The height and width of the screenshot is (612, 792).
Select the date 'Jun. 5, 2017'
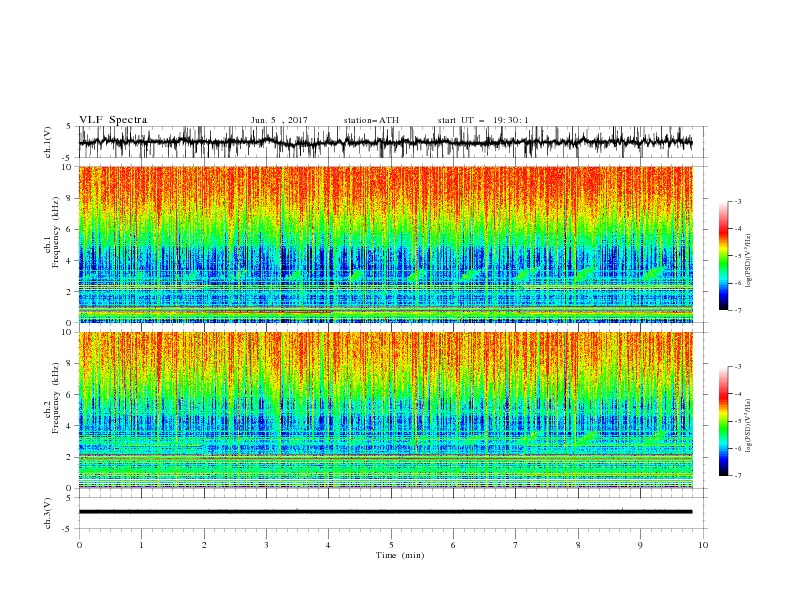pyautogui.click(x=279, y=120)
